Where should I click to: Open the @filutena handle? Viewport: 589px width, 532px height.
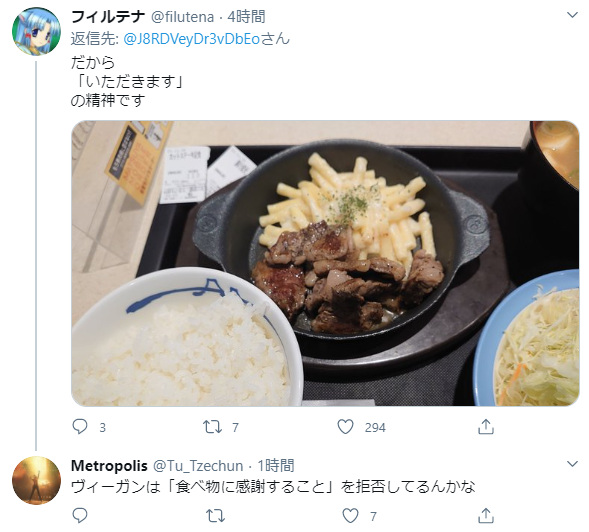click(182, 17)
